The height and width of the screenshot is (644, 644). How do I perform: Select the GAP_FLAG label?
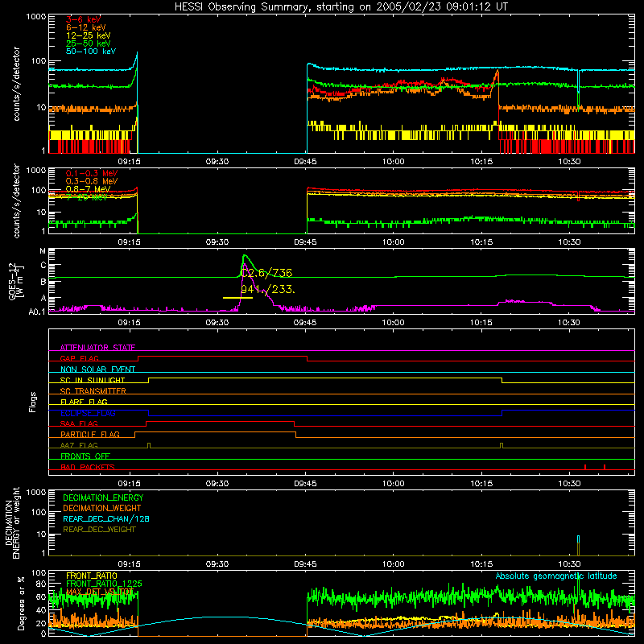[x=79, y=358]
